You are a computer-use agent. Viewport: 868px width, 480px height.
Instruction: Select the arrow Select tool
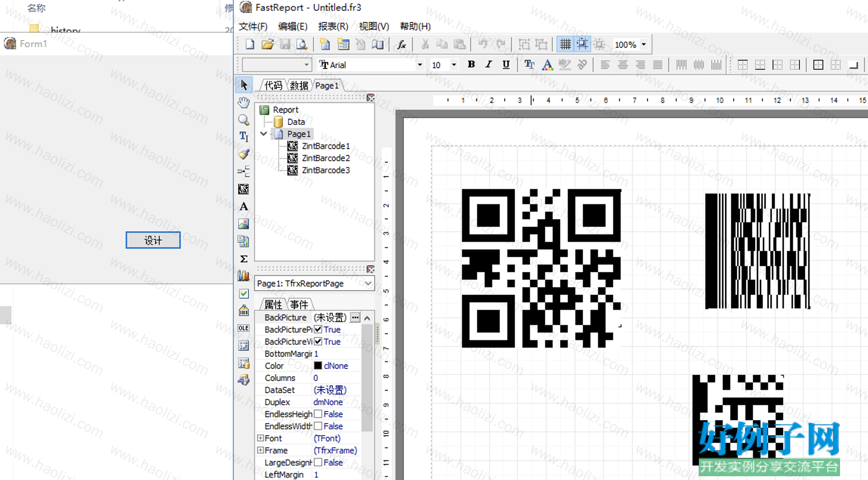coord(244,85)
